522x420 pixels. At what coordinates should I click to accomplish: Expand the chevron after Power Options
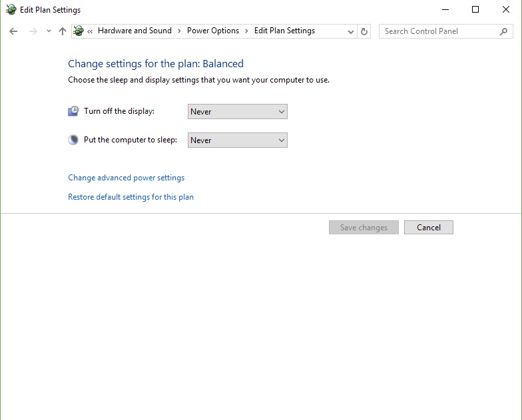[x=246, y=31]
